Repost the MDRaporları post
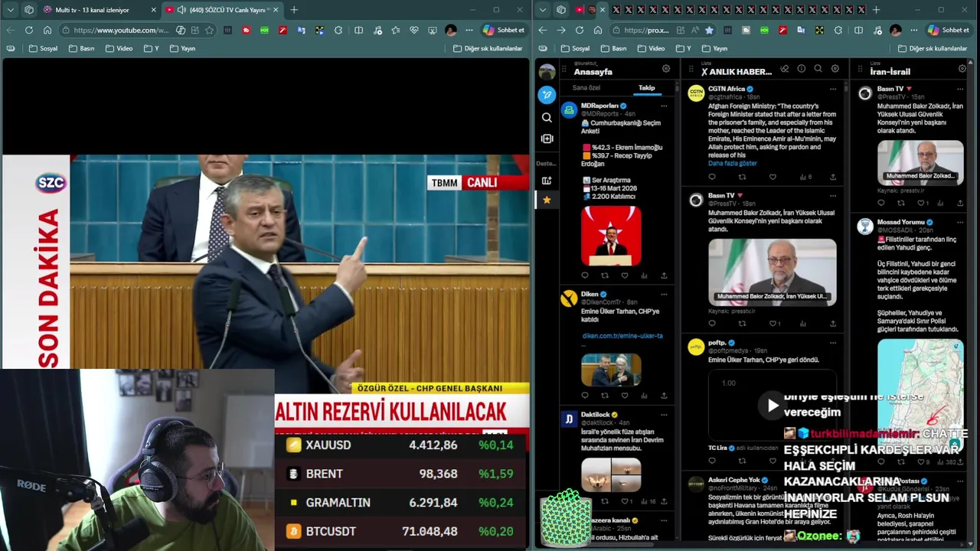This screenshot has width=980, height=551. 605,275
